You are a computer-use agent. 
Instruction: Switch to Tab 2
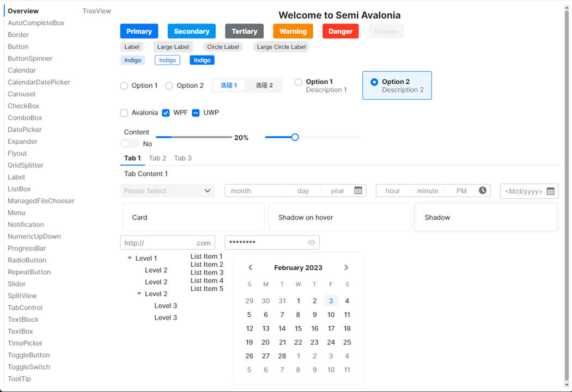click(x=157, y=158)
